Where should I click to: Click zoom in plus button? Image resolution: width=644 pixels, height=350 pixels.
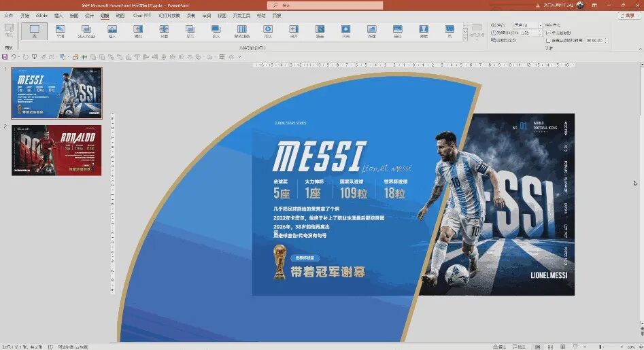(x=622, y=347)
